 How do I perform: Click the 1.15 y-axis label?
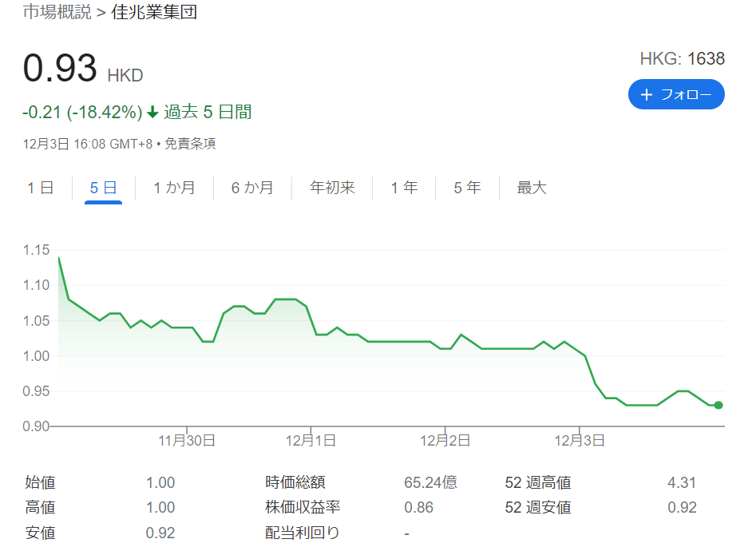coord(36,250)
